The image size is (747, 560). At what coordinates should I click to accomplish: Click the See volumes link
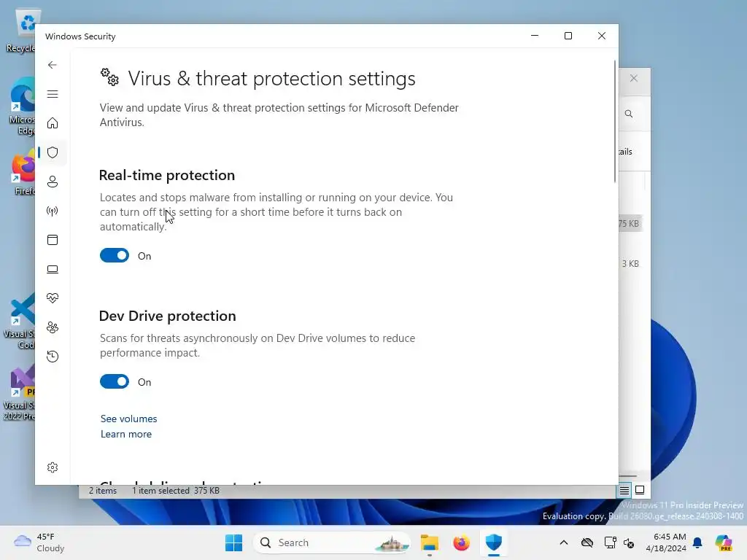(x=128, y=419)
